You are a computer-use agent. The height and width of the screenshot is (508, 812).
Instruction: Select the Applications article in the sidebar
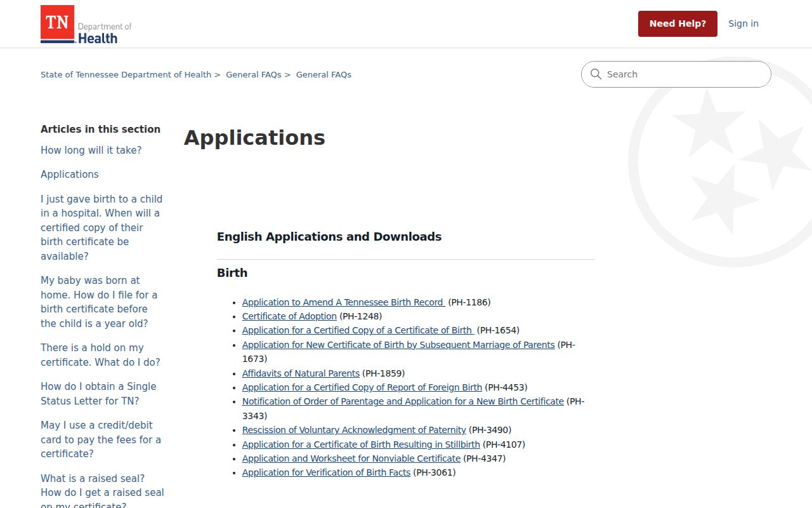(x=70, y=175)
